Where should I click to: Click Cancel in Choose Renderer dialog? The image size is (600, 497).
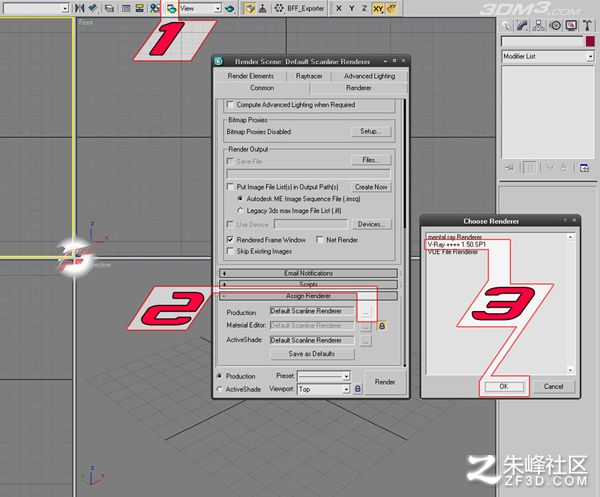[553, 386]
